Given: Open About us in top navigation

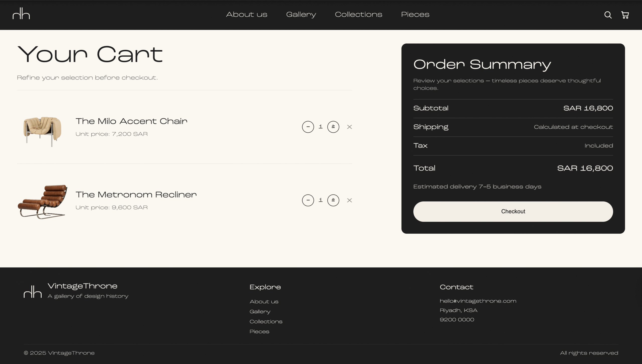Looking at the screenshot, I should [x=247, y=15].
